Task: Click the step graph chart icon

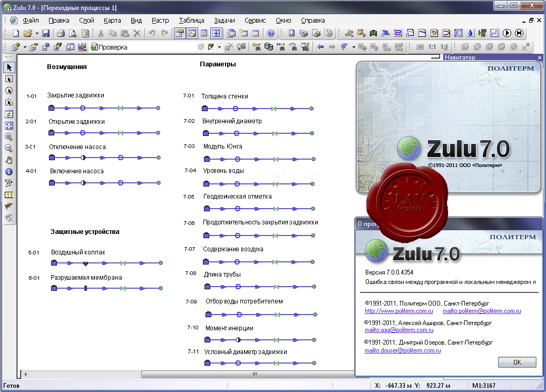Action: [494, 33]
